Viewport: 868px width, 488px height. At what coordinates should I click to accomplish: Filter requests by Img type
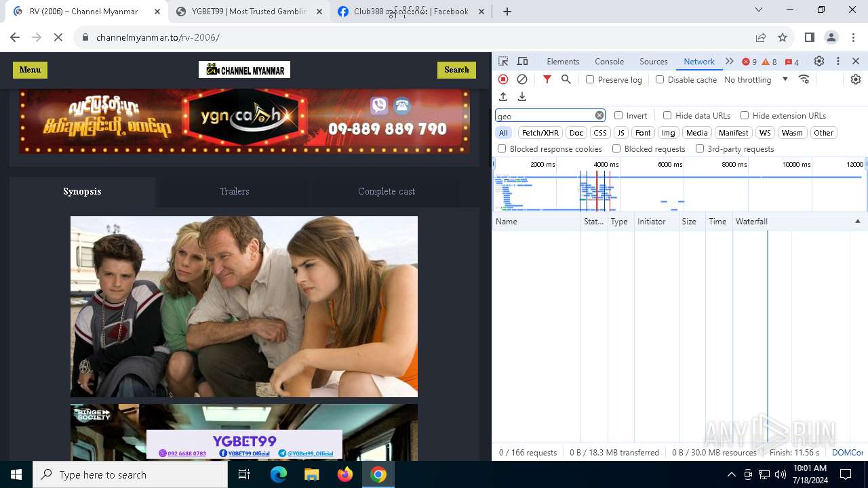coord(669,133)
